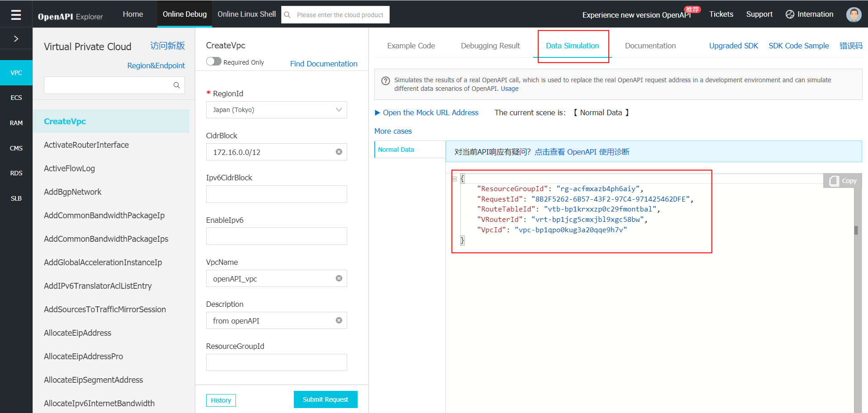Focus the API list search field
The height and width of the screenshot is (413, 868).
114,85
